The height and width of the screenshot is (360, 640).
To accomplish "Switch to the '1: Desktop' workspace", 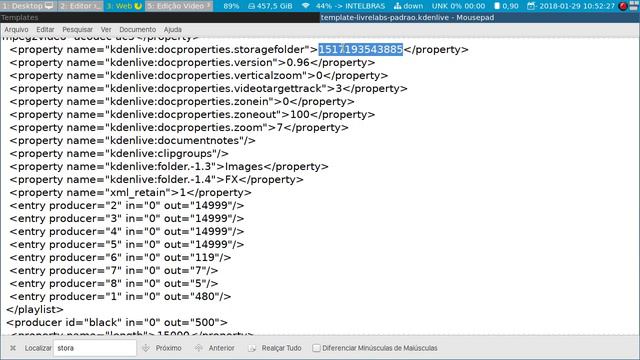I will point(28,6).
